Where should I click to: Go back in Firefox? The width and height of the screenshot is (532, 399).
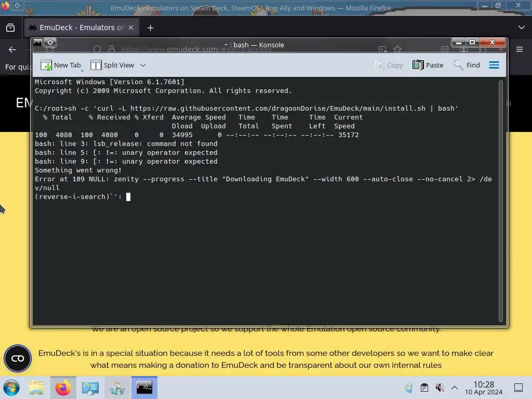[x=12, y=50]
